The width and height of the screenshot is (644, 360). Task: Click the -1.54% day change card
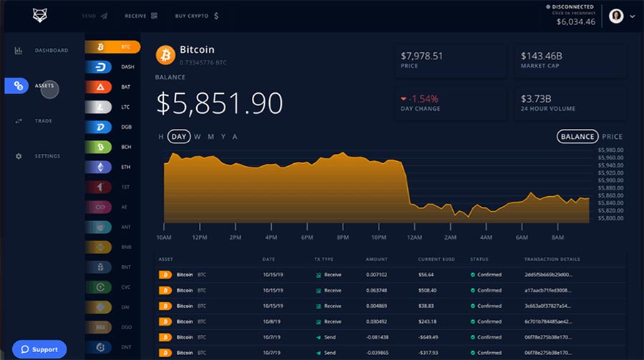pos(451,103)
